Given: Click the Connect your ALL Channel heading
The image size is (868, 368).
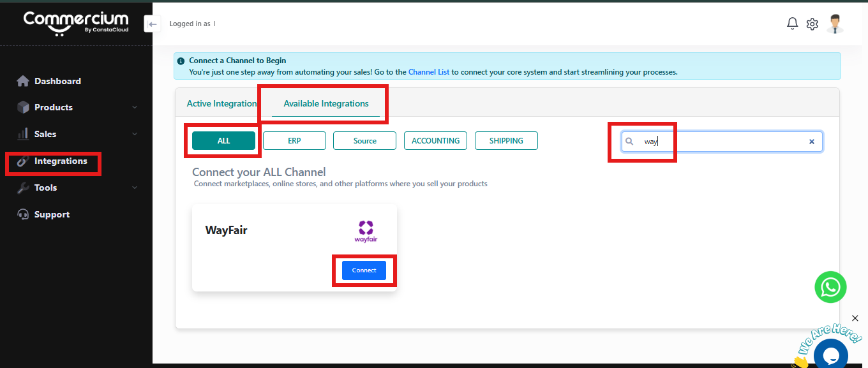Looking at the screenshot, I should [x=259, y=172].
